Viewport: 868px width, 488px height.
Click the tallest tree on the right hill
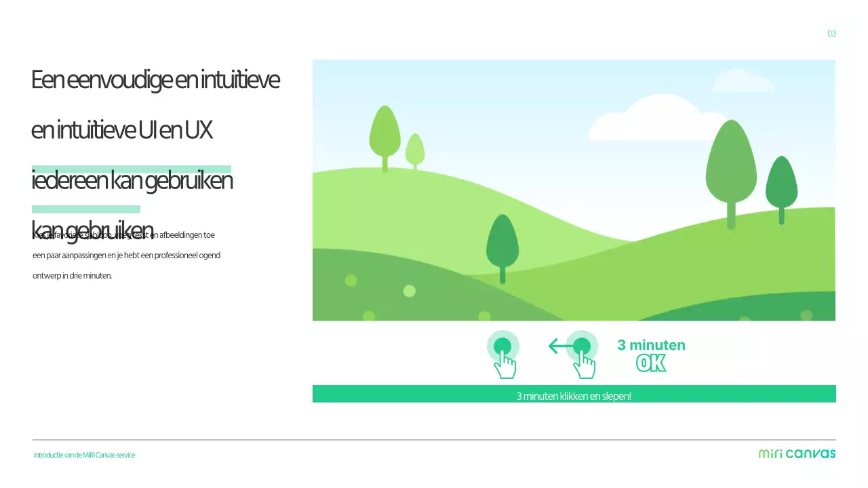pyautogui.click(x=731, y=171)
